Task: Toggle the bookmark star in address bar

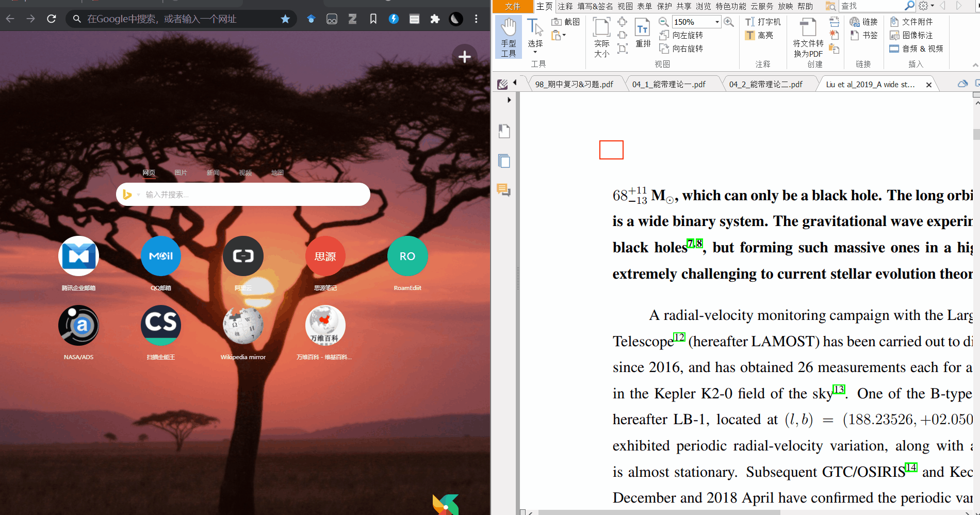Action: [285, 19]
